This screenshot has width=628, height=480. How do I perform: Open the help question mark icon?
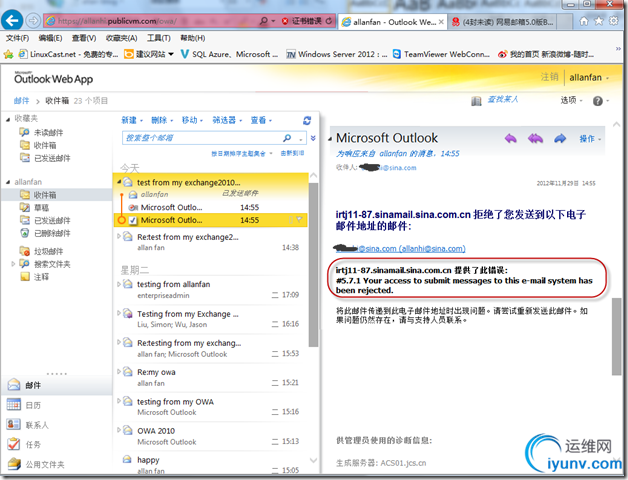click(598, 101)
